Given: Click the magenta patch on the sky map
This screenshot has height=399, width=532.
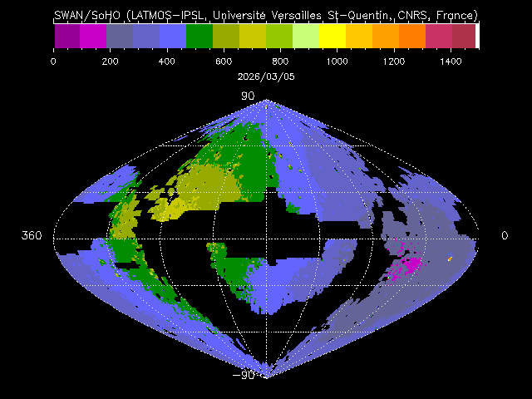Looking at the screenshot, I should 410,265.
